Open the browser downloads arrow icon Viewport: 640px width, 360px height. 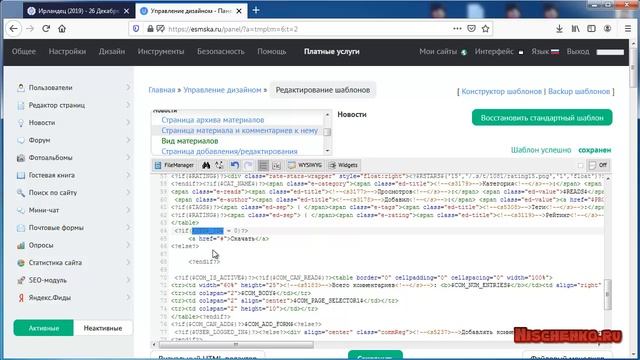(559, 29)
